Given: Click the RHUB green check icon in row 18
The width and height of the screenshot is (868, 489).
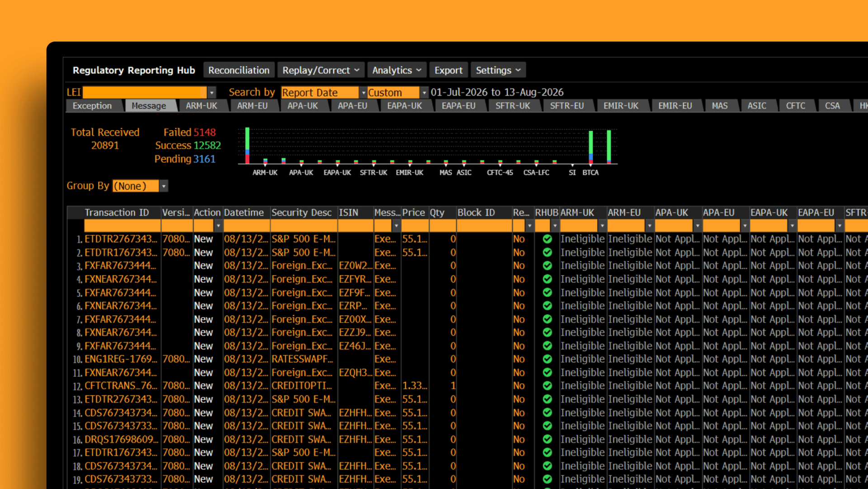Looking at the screenshot, I should coord(547,466).
